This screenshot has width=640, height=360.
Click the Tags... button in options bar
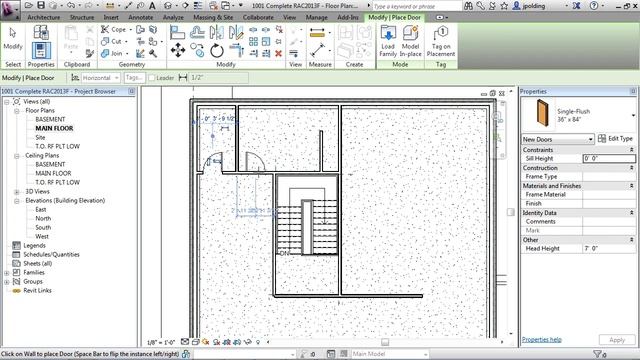[134, 78]
